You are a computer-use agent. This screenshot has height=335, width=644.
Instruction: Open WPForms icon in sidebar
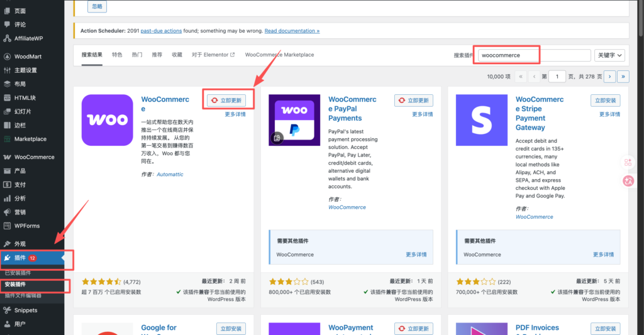pyautogui.click(x=7, y=226)
